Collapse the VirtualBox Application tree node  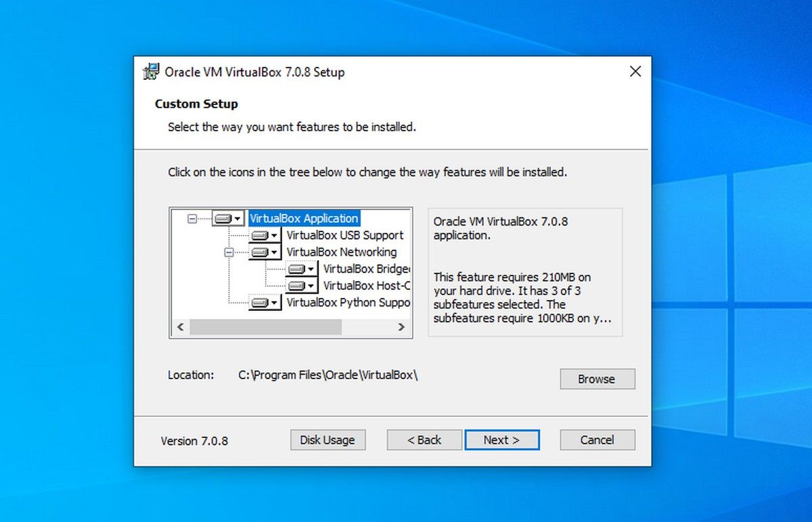pyautogui.click(x=191, y=218)
